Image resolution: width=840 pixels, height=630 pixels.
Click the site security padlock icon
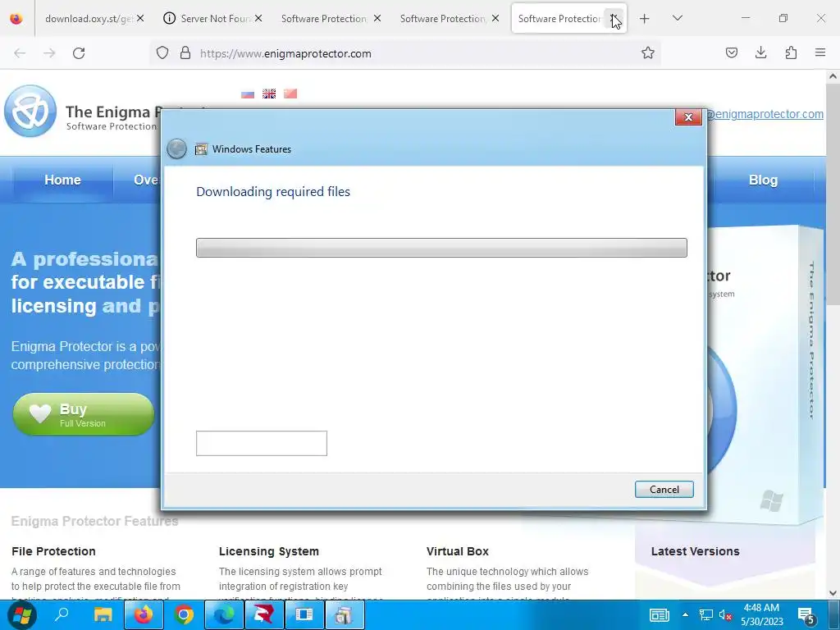tap(185, 53)
